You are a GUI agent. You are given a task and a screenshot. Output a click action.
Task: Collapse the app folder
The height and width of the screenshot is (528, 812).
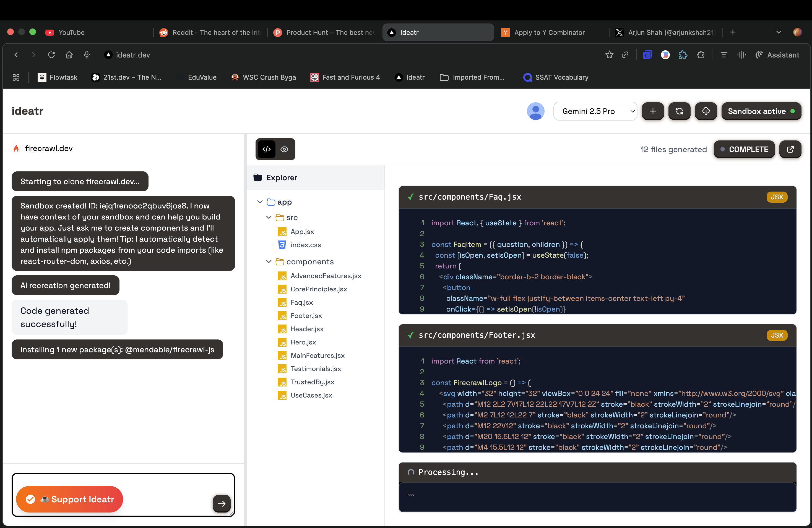point(260,202)
